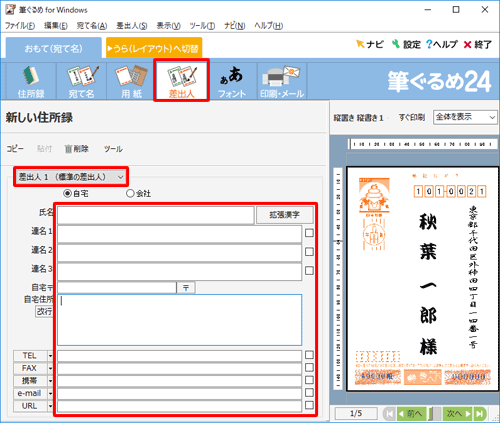Switch to うら(レイアウト)へ切替 tab
Screen dimensions: 500x423
coord(154,49)
